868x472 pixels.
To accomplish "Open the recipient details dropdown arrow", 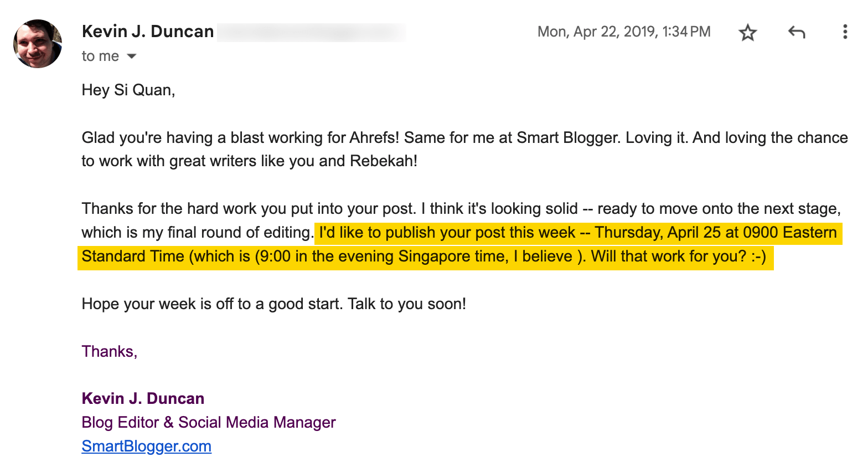I will (131, 56).
